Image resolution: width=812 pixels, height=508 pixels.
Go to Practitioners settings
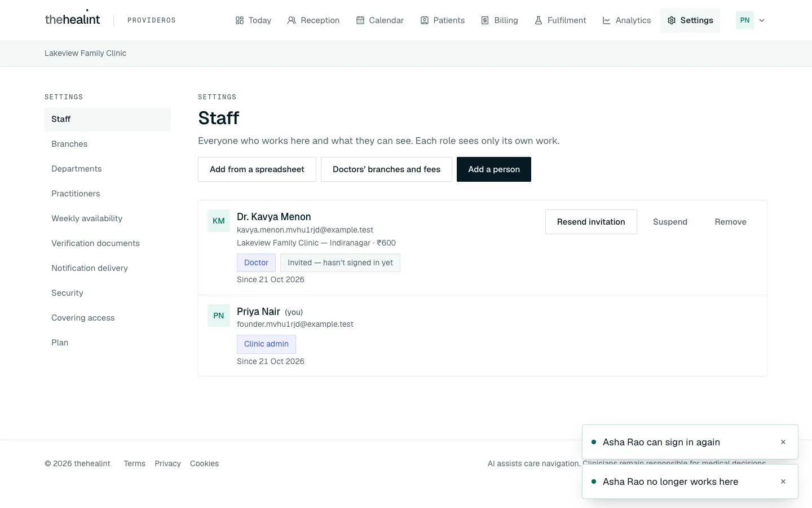point(108,194)
